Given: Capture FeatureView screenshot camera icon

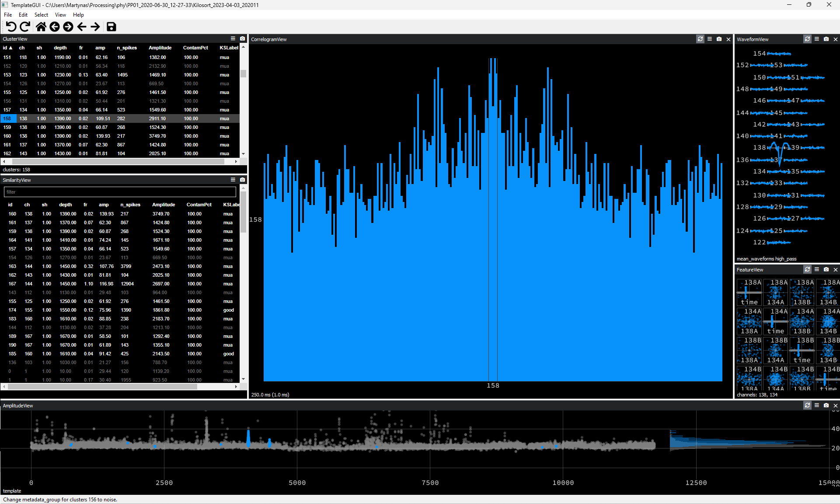Looking at the screenshot, I should [x=826, y=269].
